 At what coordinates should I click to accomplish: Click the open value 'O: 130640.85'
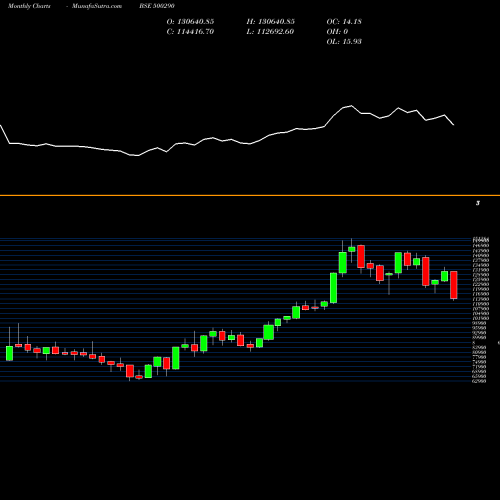click(190, 22)
